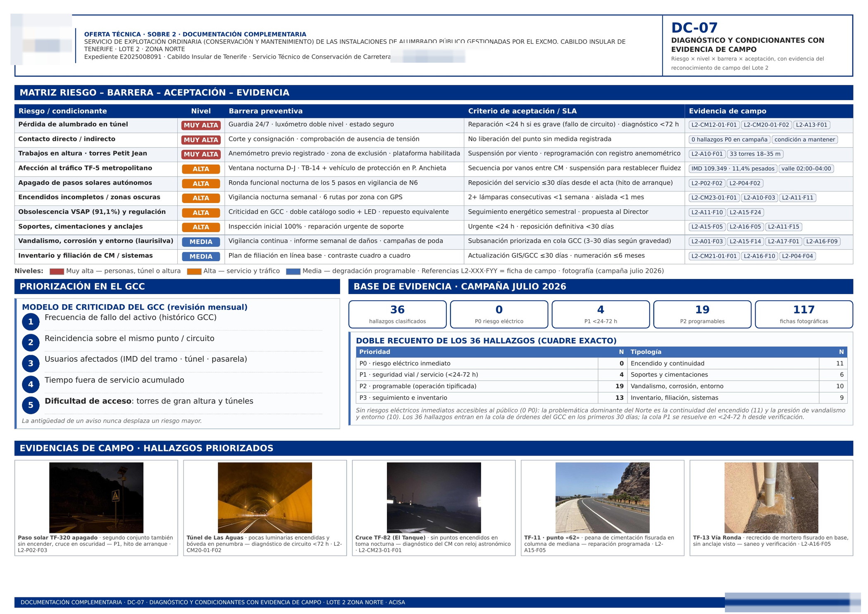Click ALTA badge for Soportes, cimentaciones y anclajes
Screen dimensions: 868x614
(201, 227)
